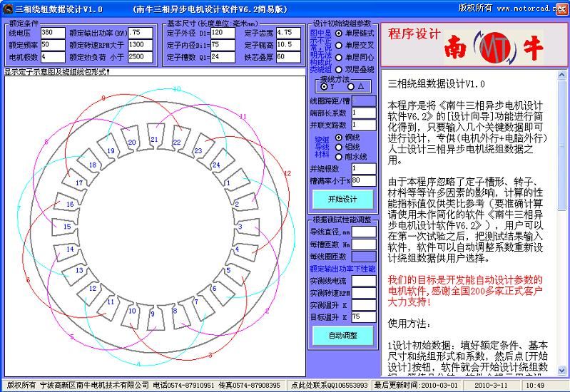Click the 额定输出功率下性能 label
Screen dimensions: 570x392
[x=343, y=269]
